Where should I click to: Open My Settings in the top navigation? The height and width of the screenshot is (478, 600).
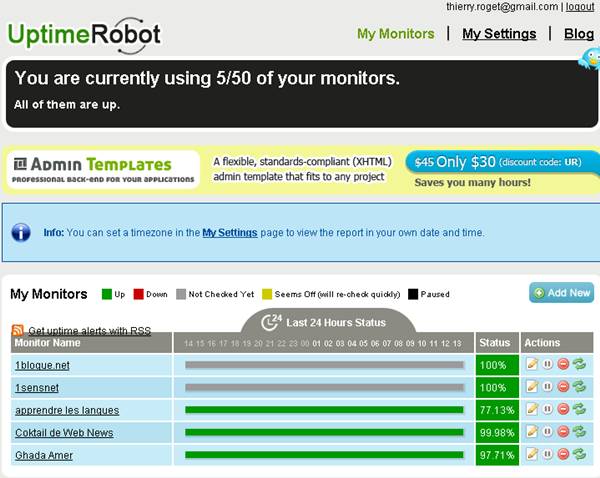point(499,34)
